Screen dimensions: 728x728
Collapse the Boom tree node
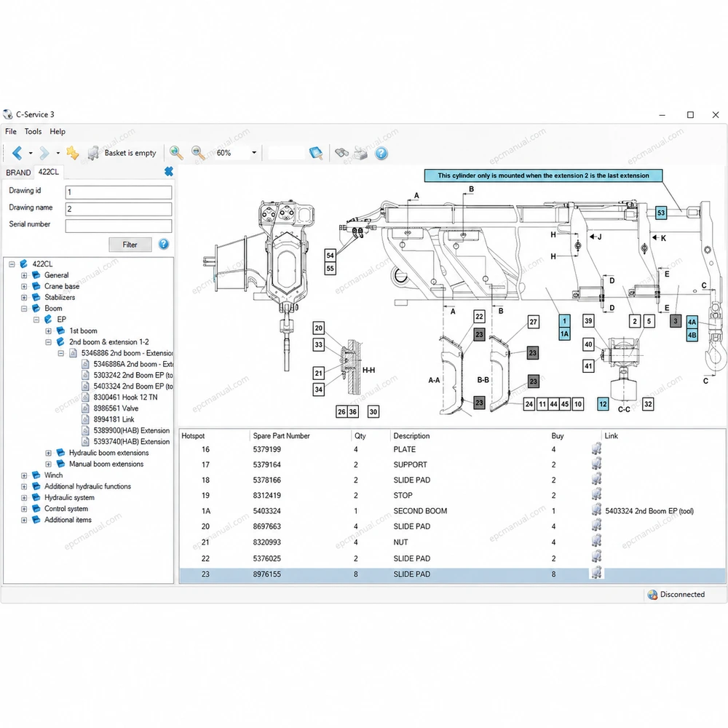pos(24,309)
